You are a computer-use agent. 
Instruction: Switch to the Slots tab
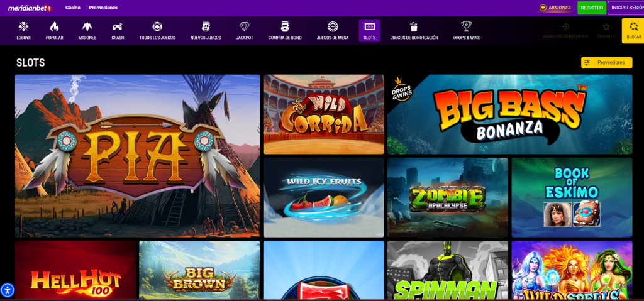[x=369, y=31]
